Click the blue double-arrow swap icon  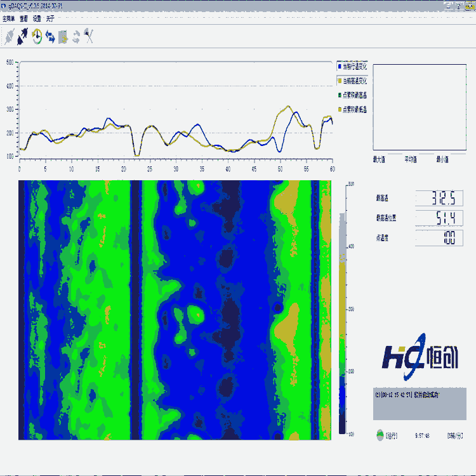pyautogui.click(x=50, y=37)
